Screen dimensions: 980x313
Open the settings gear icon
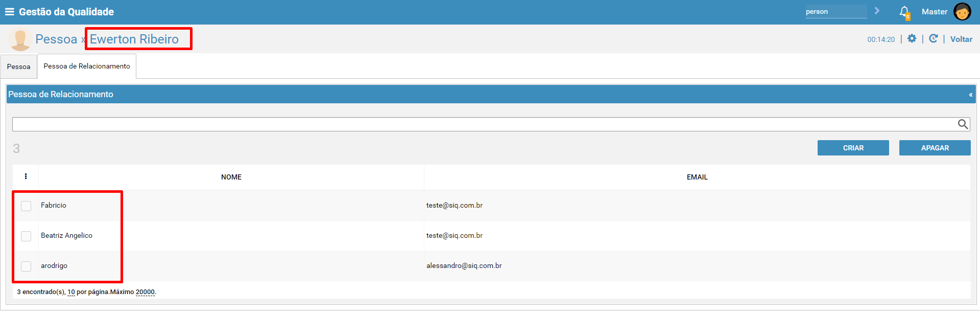click(912, 39)
